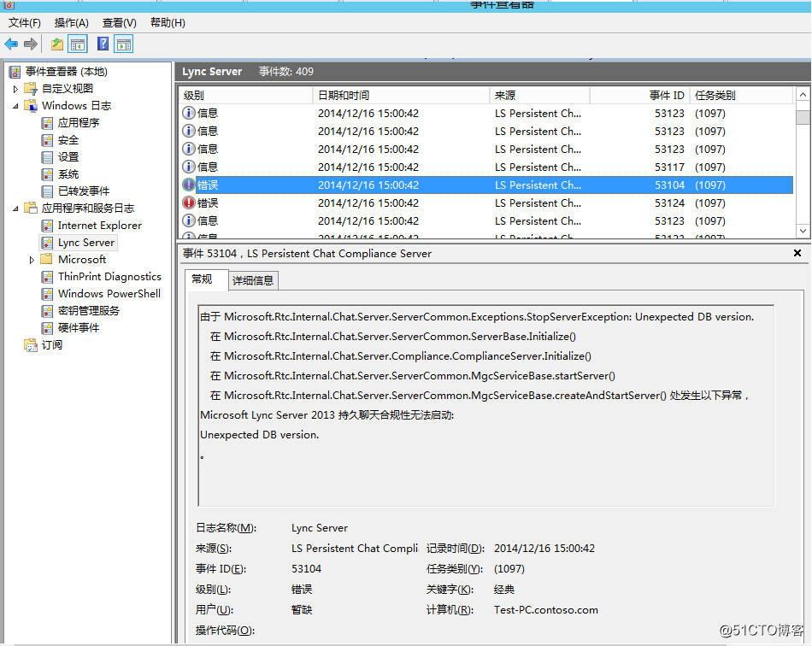Click the error icon of event 53104

coord(189,185)
